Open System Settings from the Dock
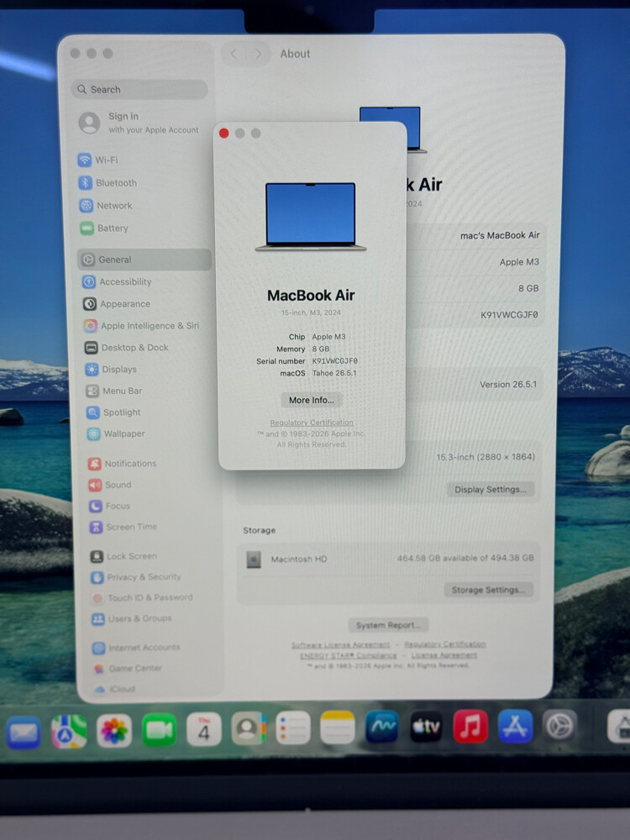630x840 pixels. [x=559, y=726]
